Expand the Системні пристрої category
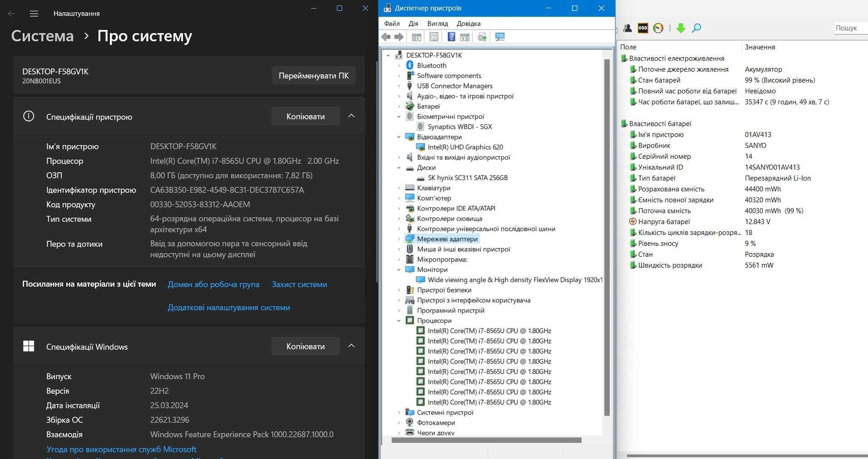The width and height of the screenshot is (868, 459). click(399, 412)
